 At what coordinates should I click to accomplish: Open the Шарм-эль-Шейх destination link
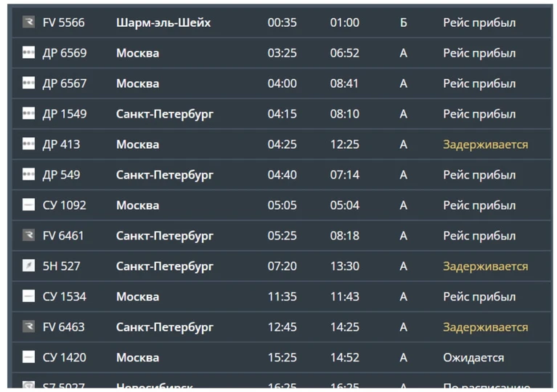tap(163, 23)
